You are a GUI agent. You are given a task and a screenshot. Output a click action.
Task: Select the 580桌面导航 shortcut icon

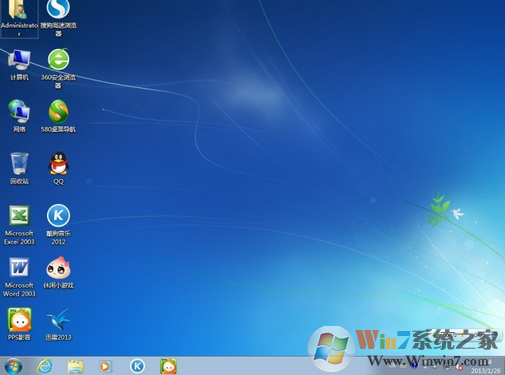pyautogui.click(x=58, y=116)
